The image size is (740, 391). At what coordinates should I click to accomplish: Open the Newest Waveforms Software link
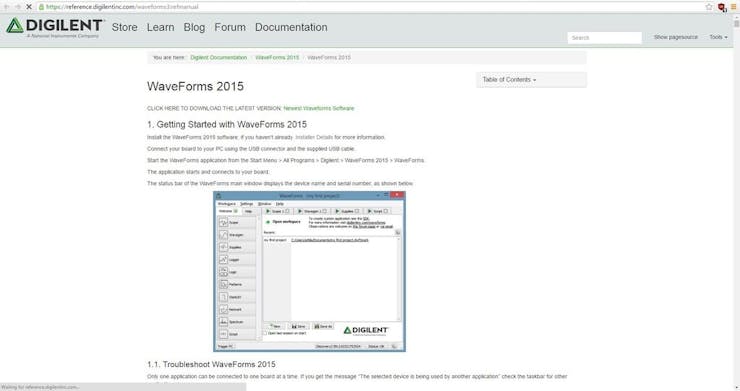[319, 108]
